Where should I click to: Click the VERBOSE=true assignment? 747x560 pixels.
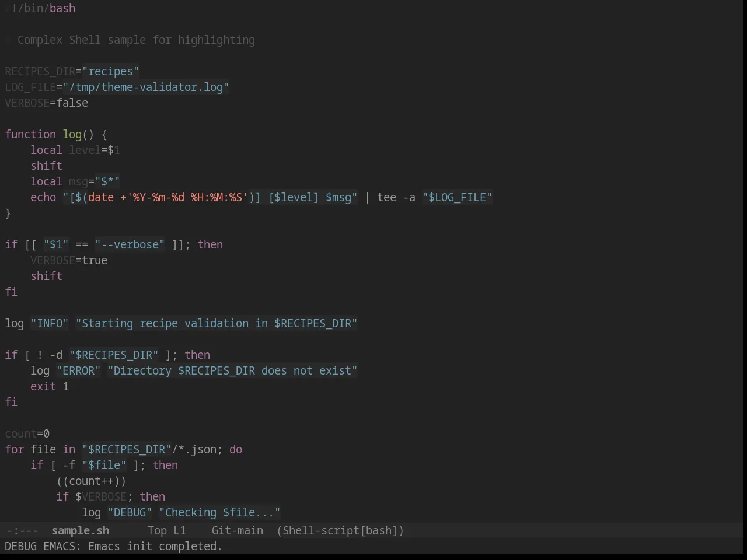tap(69, 260)
